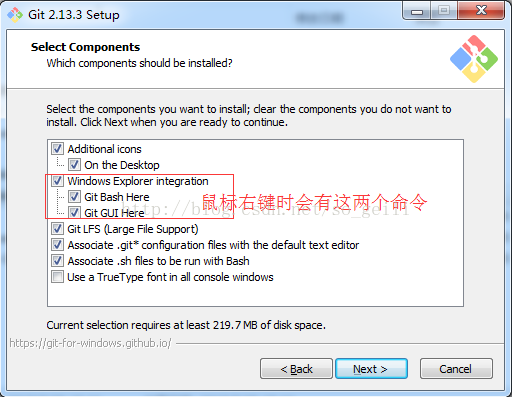Click the Next button
Viewport: 512px width, 397px height.
(x=371, y=369)
